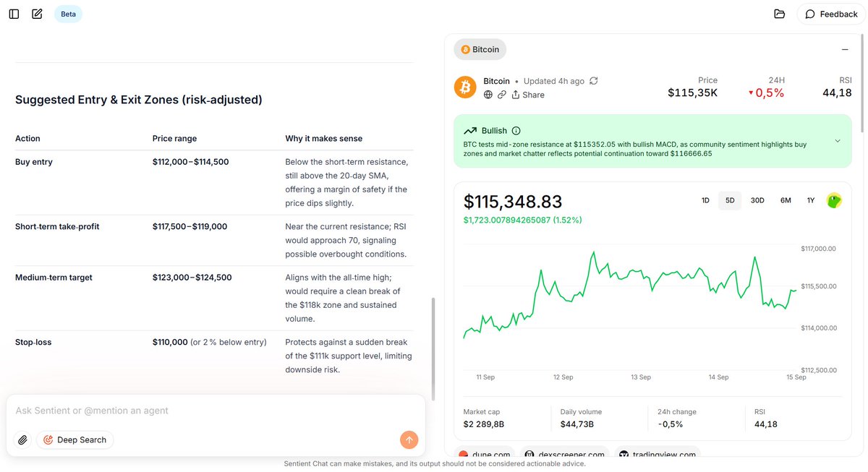Viewport: 868px width, 472px height.
Task: Minimize the Bitcoin panel with dash icon
Action: (x=845, y=50)
